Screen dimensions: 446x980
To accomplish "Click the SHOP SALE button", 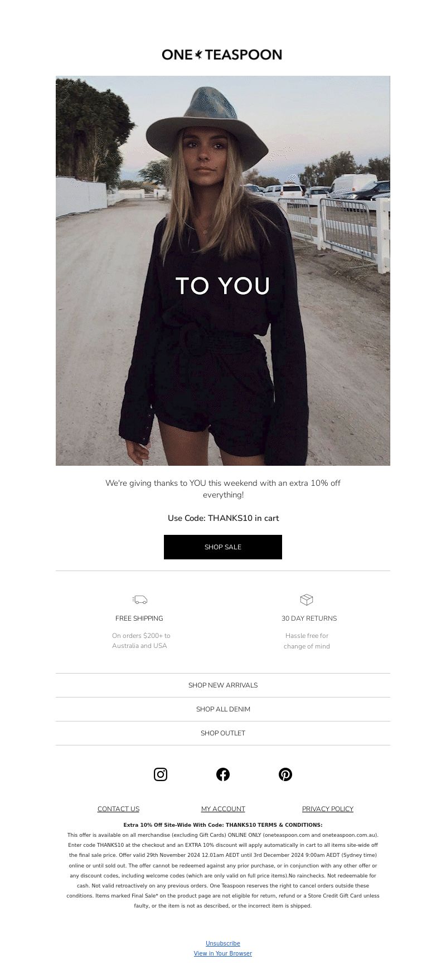I will [223, 547].
